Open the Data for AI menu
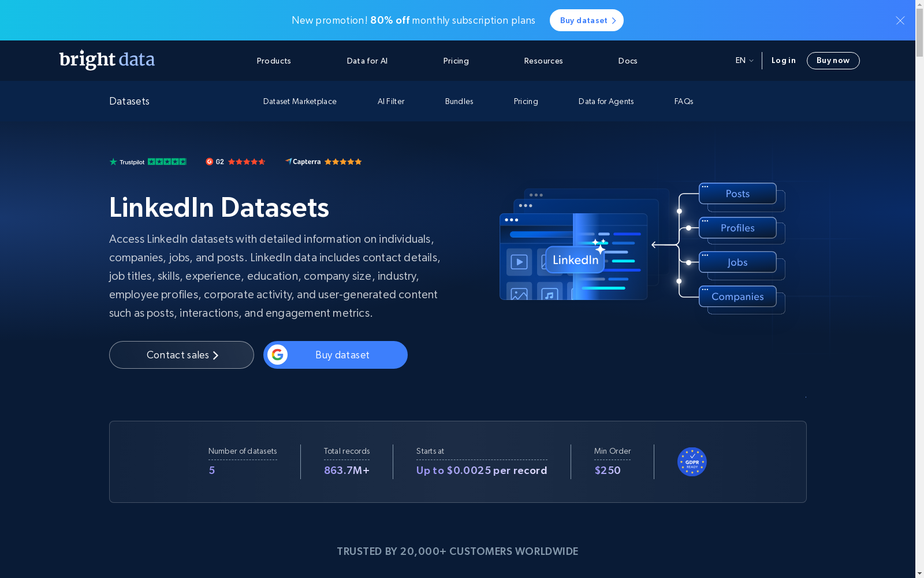 tap(367, 61)
